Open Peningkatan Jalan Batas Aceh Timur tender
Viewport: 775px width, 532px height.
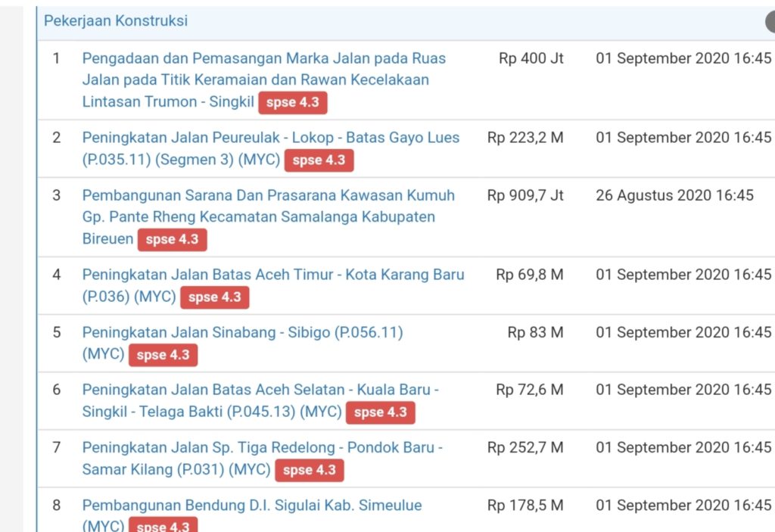pyautogui.click(x=272, y=275)
